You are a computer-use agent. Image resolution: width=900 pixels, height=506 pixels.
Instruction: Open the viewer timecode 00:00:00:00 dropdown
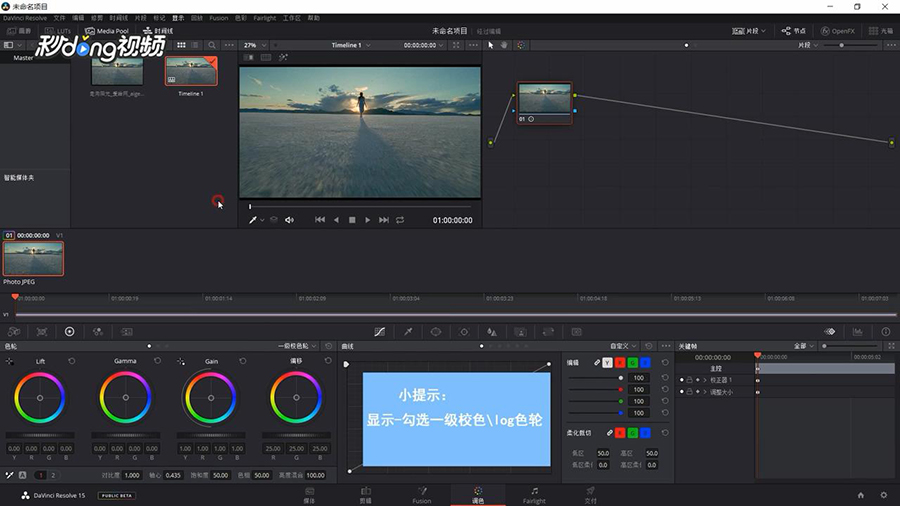[423, 45]
